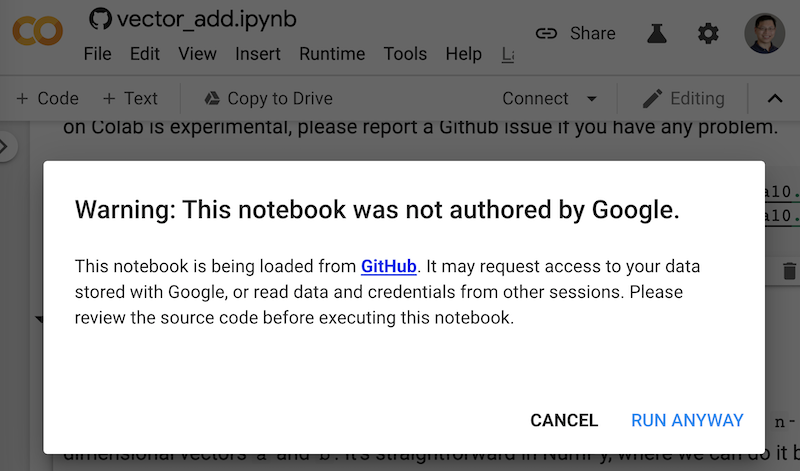Open the File menu
The width and height of the screenshot is (800, 471).
pos(97,54)
